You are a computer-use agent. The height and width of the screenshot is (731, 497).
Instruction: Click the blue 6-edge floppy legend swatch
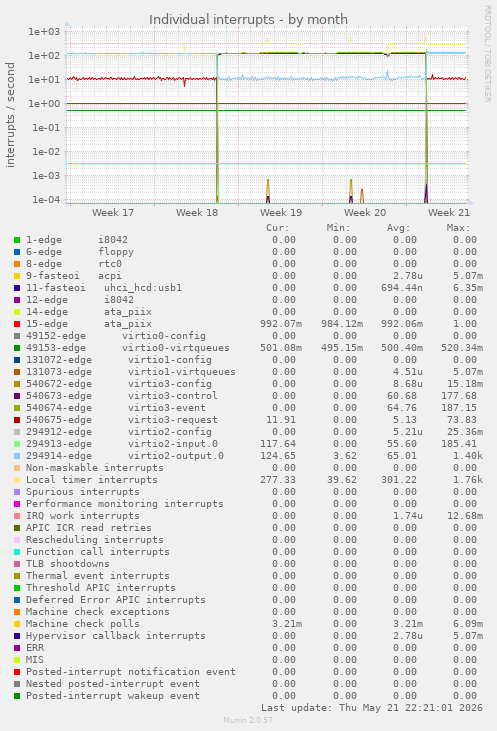(17, 252)
